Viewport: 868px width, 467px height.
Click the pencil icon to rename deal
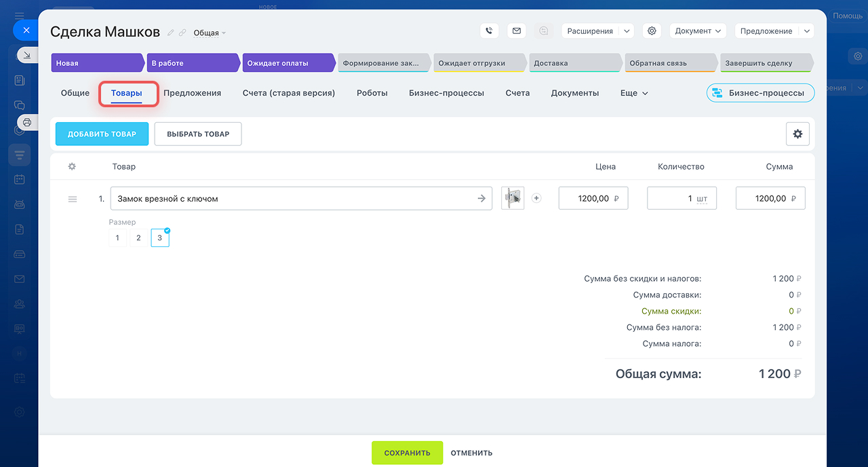pyautogui.click(x=171, y=33)
